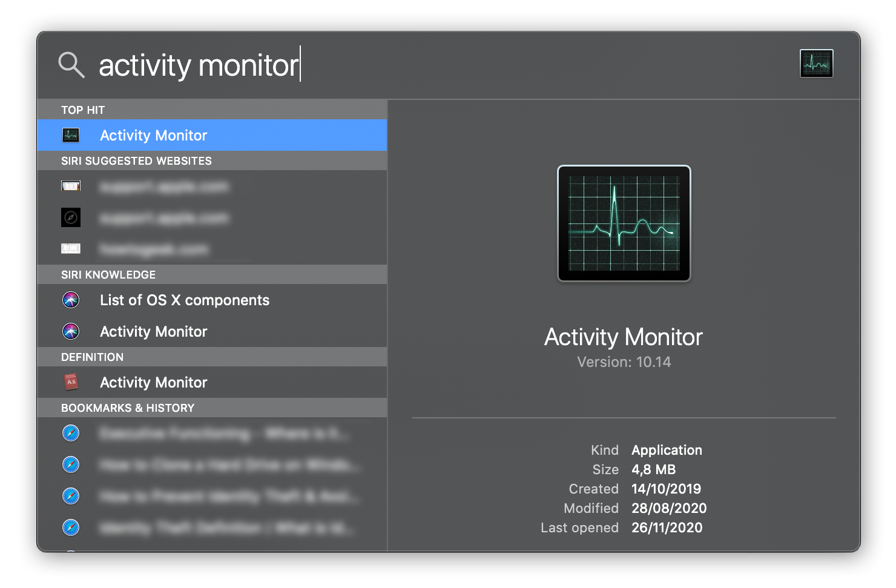Click the compass icon in Siri Suggested Websites
The height and width of the screenshot is (588, 896).
pyautogui.click(x=71, y=217)
